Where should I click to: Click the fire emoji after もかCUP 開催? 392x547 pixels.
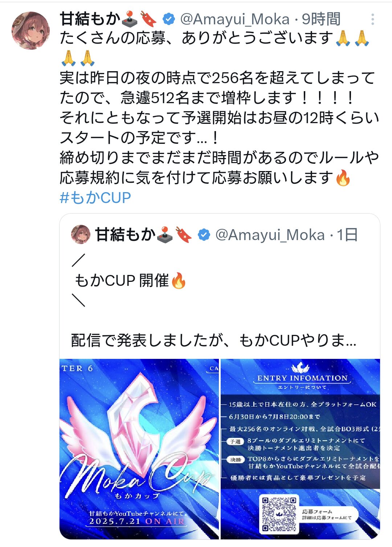coord(178,281)
